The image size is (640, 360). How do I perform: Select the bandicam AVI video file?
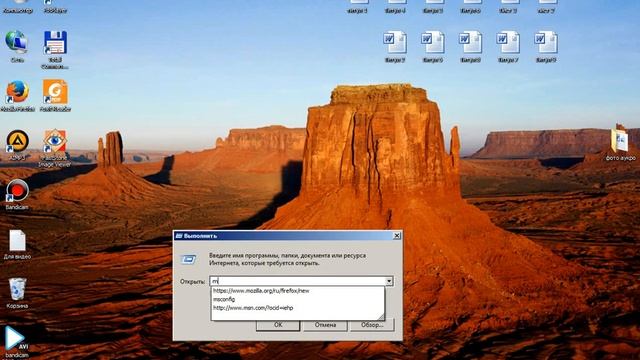click(16, 339)
